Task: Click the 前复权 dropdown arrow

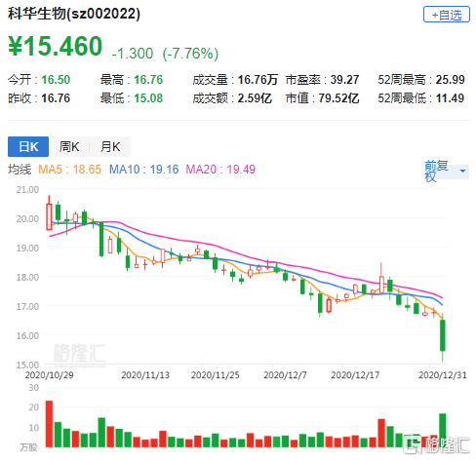Action: [x=462, y=171]
